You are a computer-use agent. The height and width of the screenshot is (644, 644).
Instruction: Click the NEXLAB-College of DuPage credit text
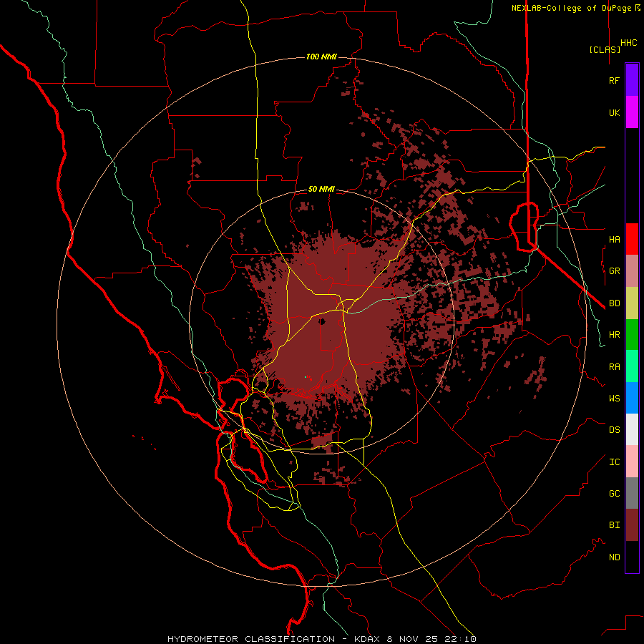[x=572, y=8]
